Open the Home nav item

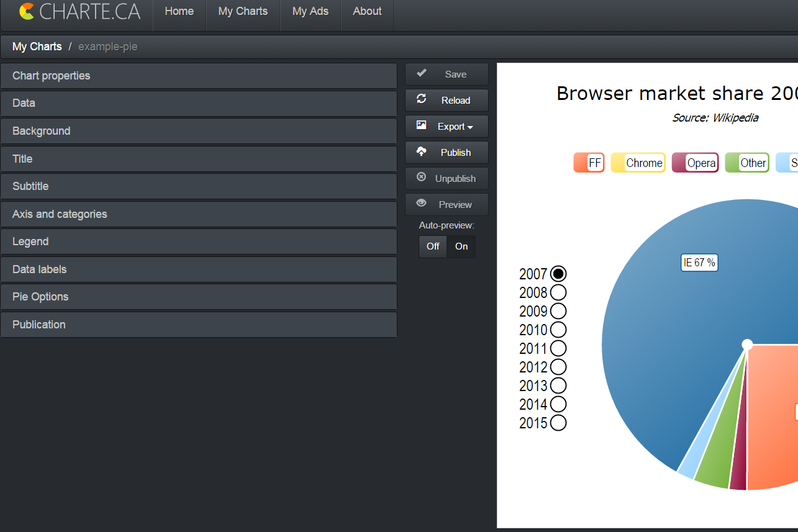pos(179,11)
